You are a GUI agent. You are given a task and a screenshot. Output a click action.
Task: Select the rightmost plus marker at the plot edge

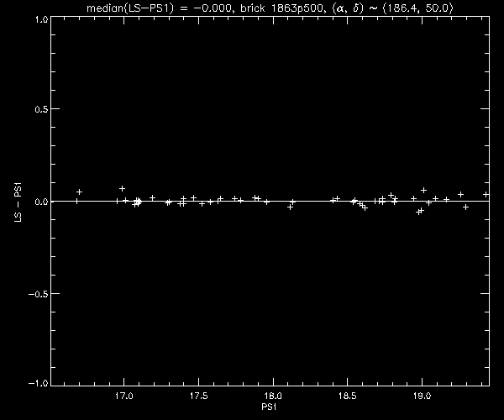486,194
